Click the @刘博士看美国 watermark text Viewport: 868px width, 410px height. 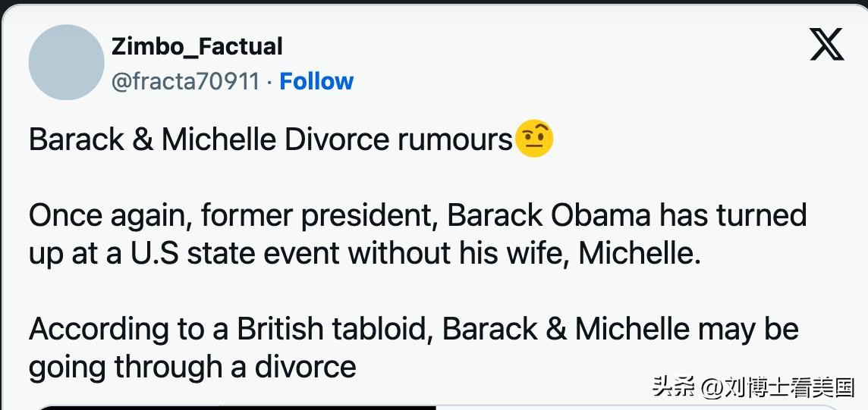pyautogui.click(x=778, y=388)
